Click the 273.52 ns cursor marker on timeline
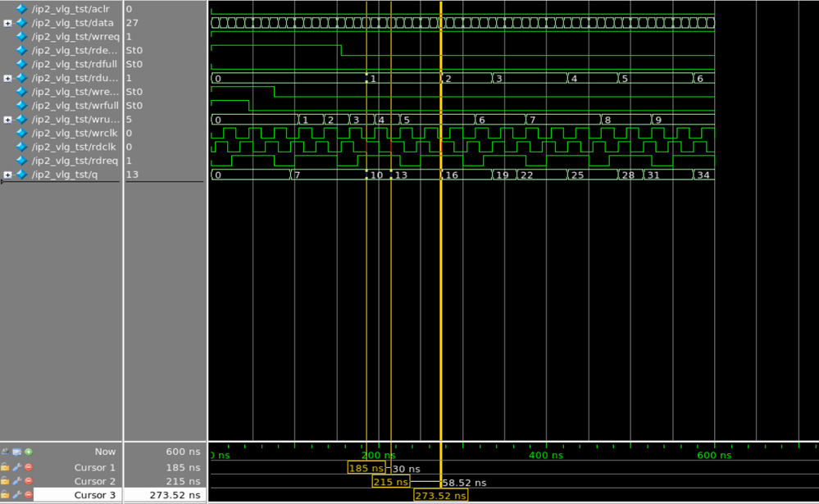This screenshot has height=504, width=819. [x=441, y=495]
